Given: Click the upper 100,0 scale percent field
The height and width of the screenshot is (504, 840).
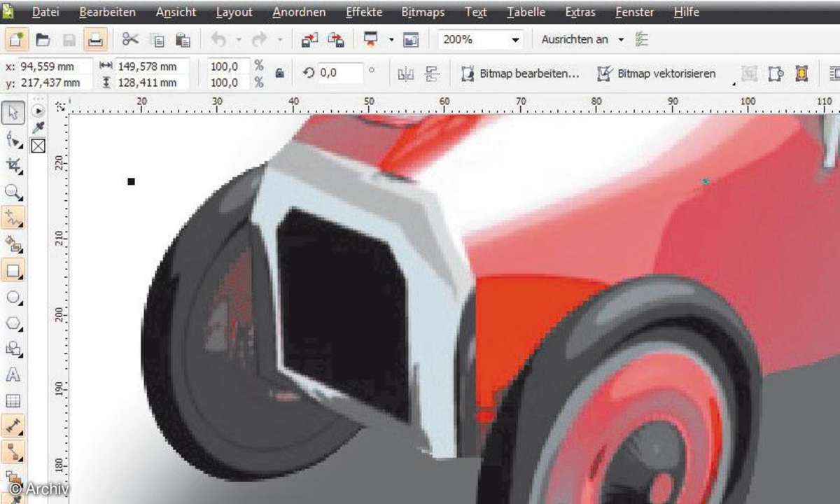Looking at the screenshot, I should tap(229, 66).
